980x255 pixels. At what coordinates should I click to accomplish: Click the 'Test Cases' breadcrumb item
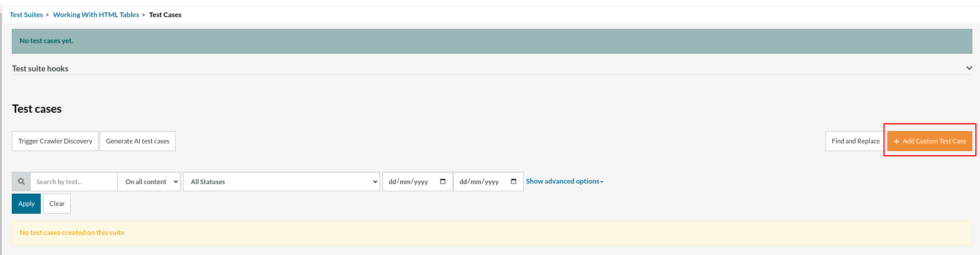(165, 15)
